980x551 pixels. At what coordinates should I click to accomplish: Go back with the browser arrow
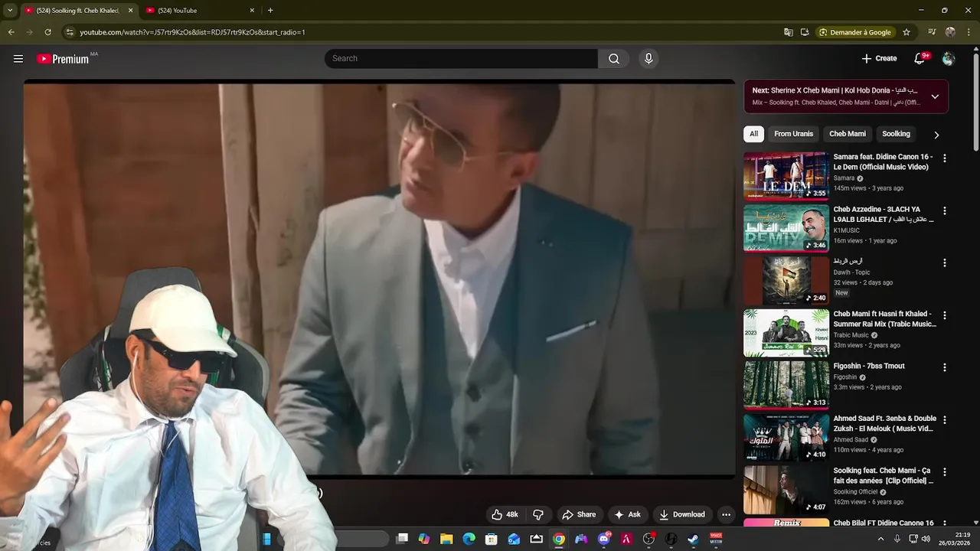[11, 32]
